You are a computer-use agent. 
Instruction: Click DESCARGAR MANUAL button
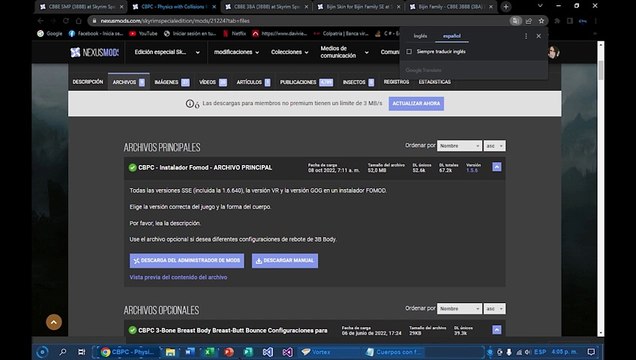pos(285,261)
